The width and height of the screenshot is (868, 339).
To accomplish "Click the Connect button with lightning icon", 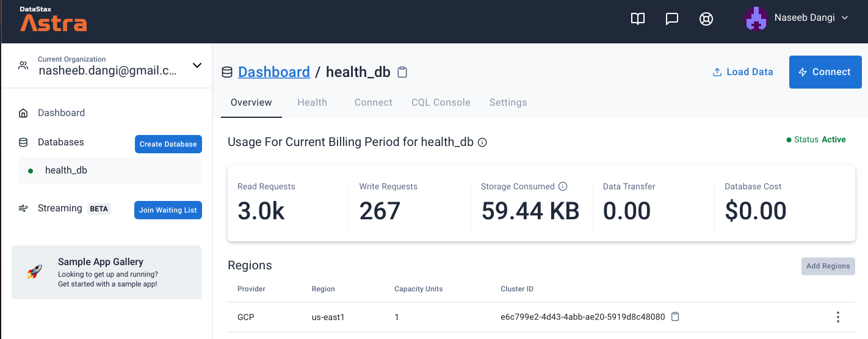I will point(825,72).
